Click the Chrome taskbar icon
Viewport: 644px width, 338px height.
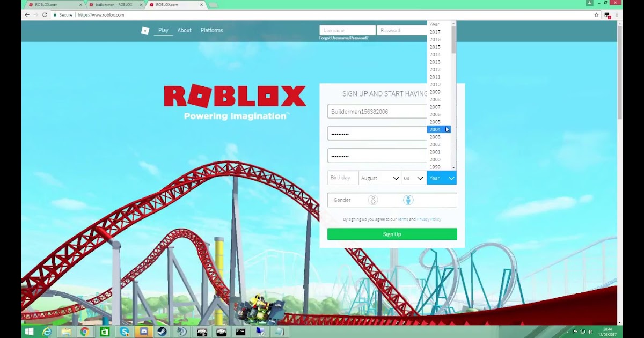coord(85,332)
